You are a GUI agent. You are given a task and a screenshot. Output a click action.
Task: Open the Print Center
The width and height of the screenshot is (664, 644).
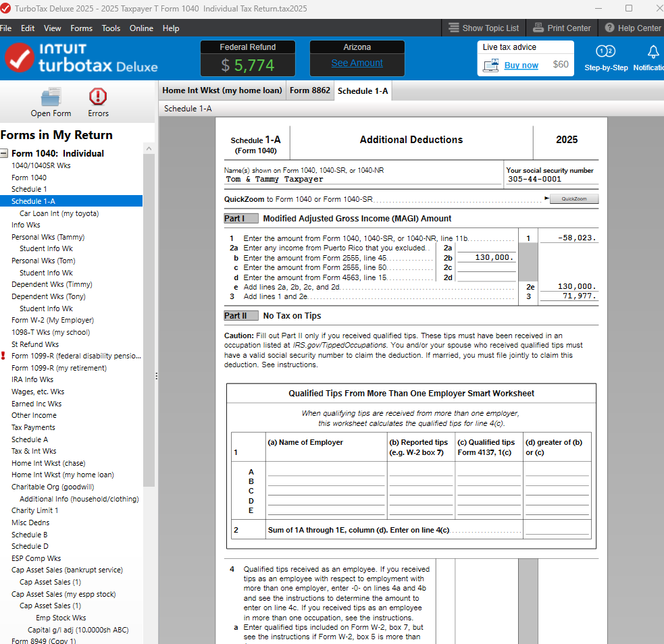coord(561,28)
